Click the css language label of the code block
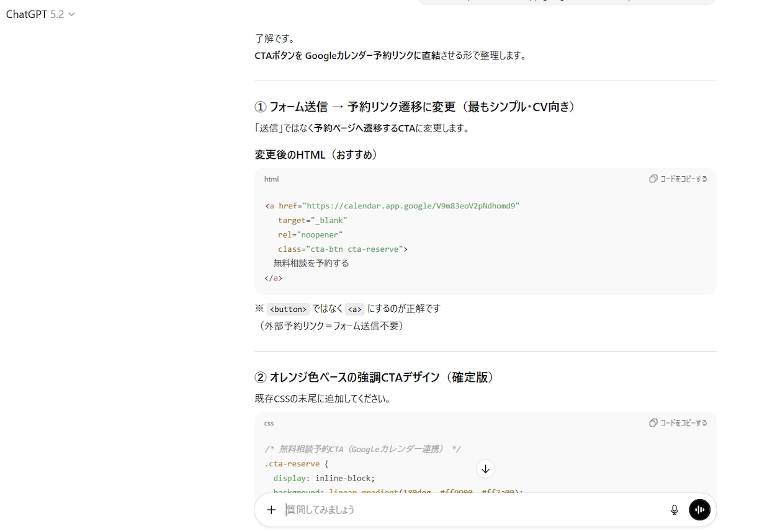 pos(269,423)
